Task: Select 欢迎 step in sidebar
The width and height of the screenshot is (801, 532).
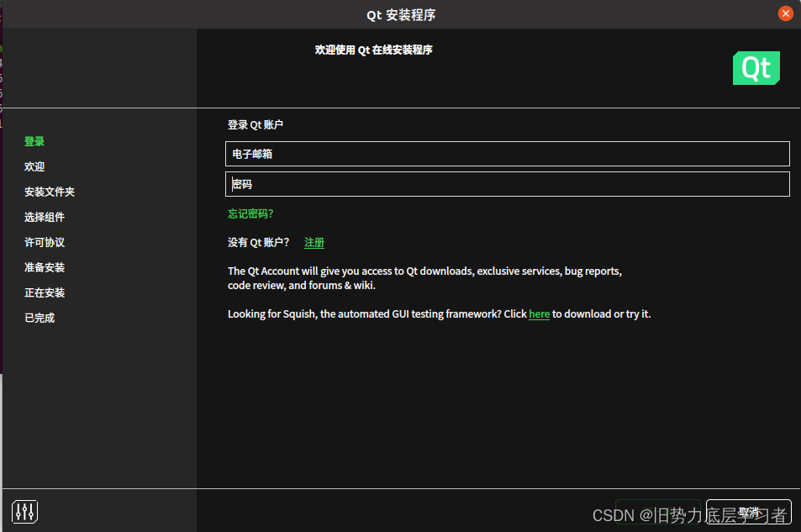Action: click(x=34, y=166)
